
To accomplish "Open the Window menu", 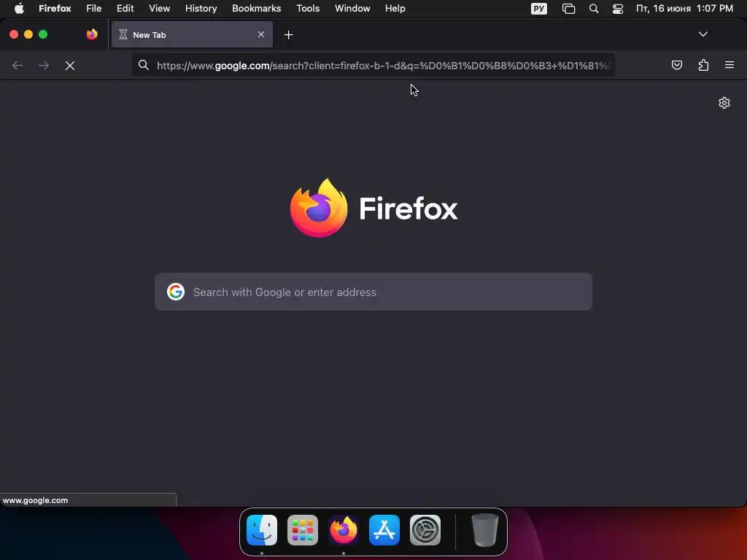I will tap(352, 9).
